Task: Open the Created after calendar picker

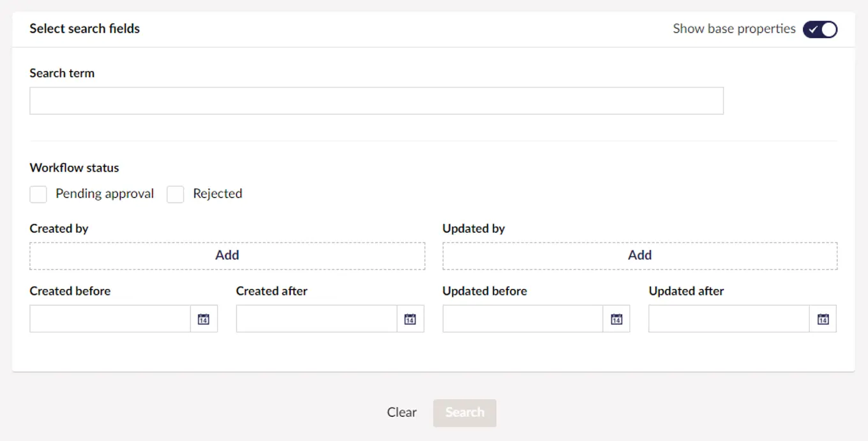Action: tap(410, 319)
